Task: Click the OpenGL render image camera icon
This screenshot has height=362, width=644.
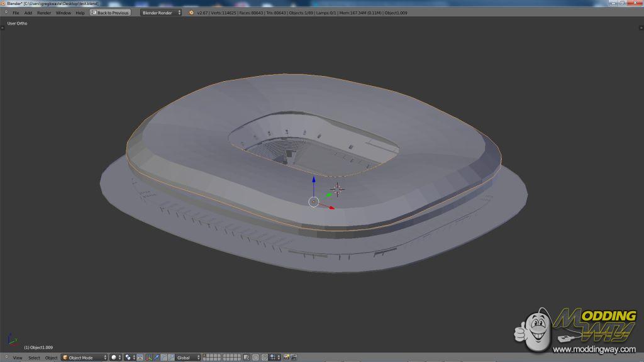Action: click(x=286, y=358)
